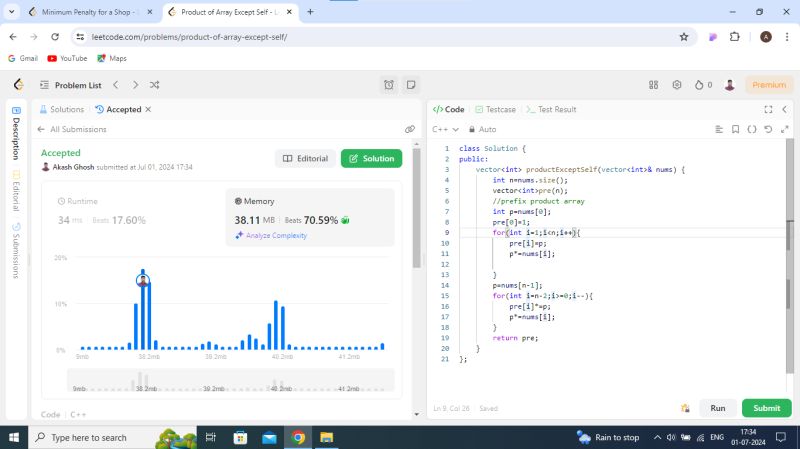Click the memory distribution range slider
Image resolution: width=800 pixels, height=449 pixels.
(231, 380)
